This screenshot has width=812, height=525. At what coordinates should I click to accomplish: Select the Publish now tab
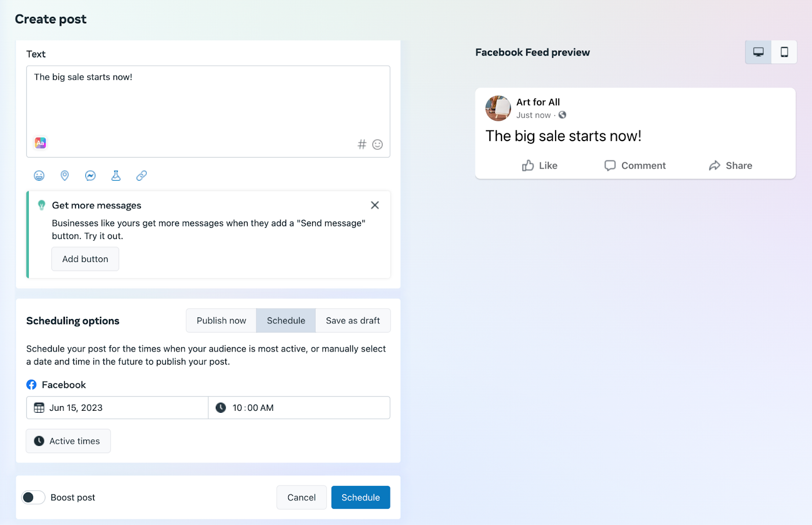coord(221,320)
